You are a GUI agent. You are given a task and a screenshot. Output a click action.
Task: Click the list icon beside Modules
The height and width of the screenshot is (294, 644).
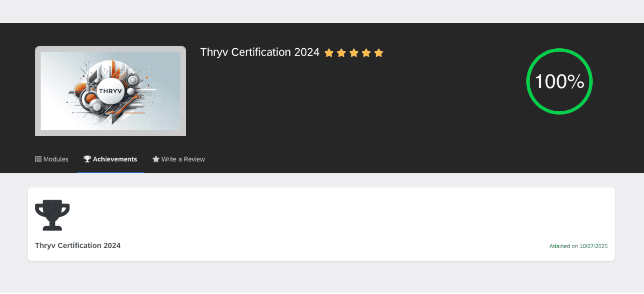point(38,159)
